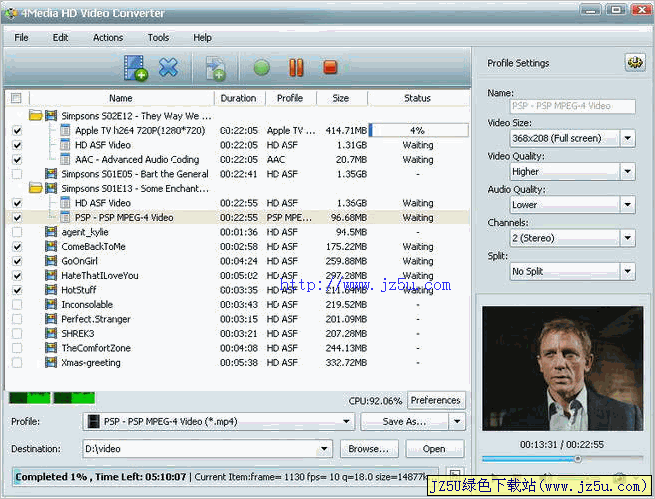Open advanced profile settings gear icon
Screen dimensions: 655x499
tap(635, 63)
